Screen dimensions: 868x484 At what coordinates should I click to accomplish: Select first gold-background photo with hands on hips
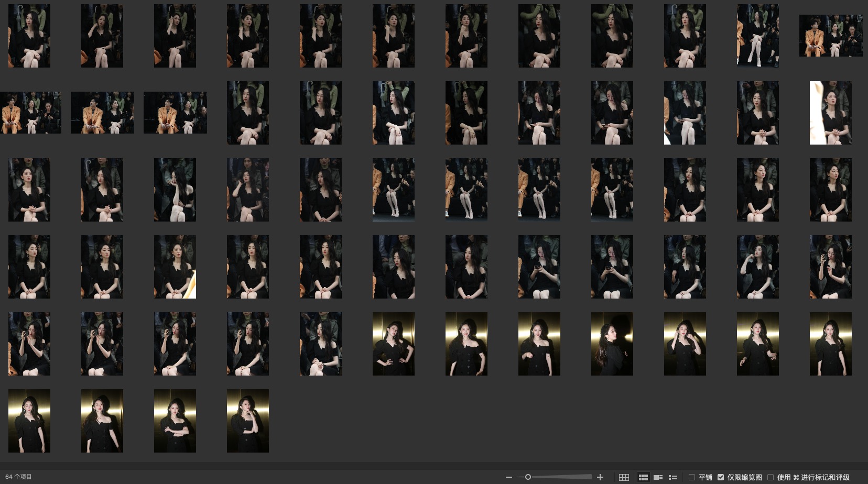pyautogui.click(x=394, y=344)
